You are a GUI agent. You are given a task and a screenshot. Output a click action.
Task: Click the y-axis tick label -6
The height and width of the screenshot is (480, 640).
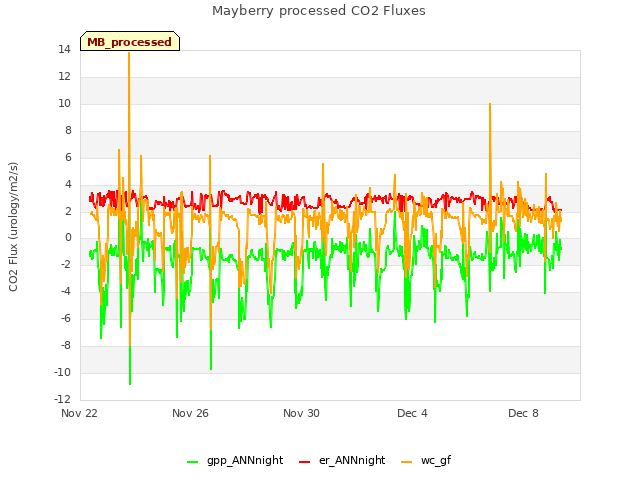coord(66,318)
